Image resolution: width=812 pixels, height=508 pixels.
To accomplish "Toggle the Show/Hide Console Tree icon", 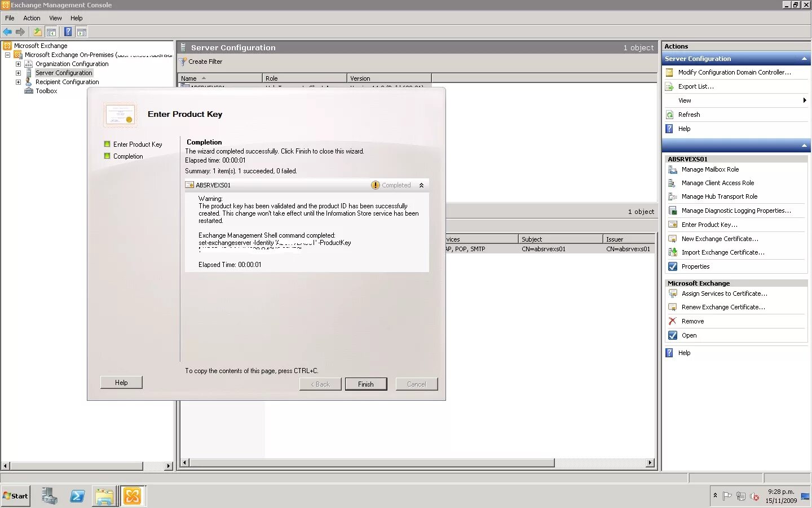I will 51,32.
